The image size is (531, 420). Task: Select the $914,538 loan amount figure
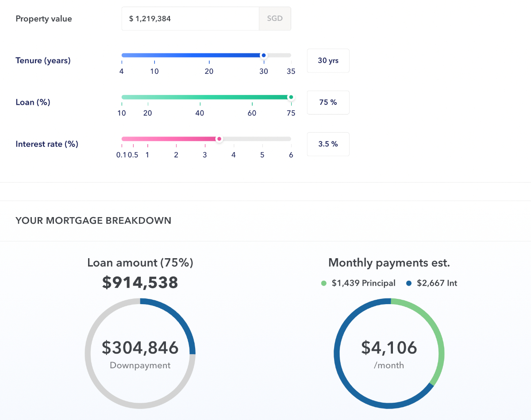[x=140, y=283]
